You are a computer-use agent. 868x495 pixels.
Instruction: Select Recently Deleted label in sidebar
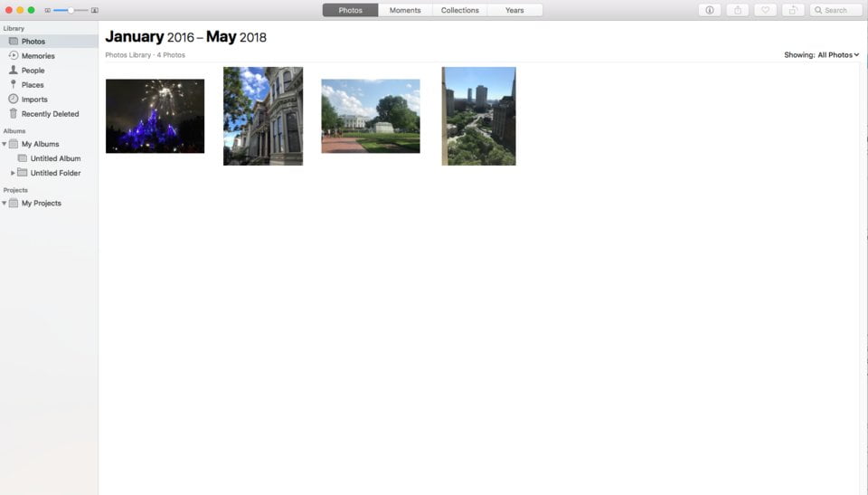[51, 114]
